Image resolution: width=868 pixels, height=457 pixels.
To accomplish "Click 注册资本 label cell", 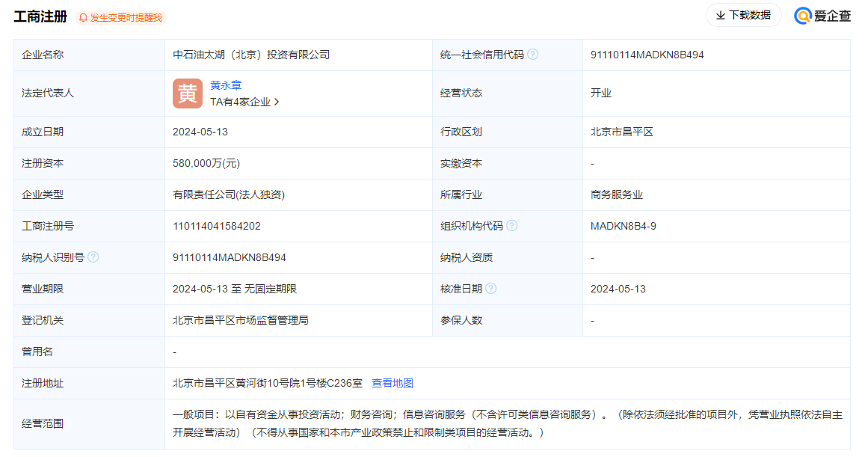I will tap(89, 163).
